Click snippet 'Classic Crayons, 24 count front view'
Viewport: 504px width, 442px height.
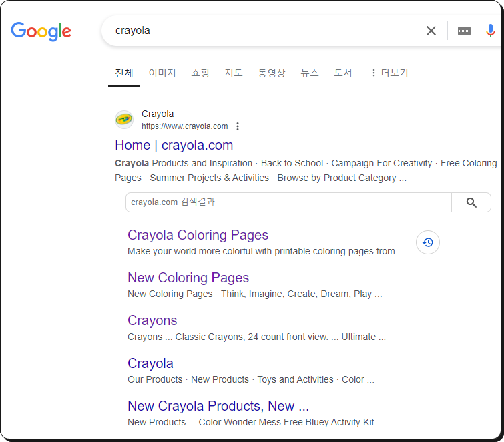[x=251, y=337]
